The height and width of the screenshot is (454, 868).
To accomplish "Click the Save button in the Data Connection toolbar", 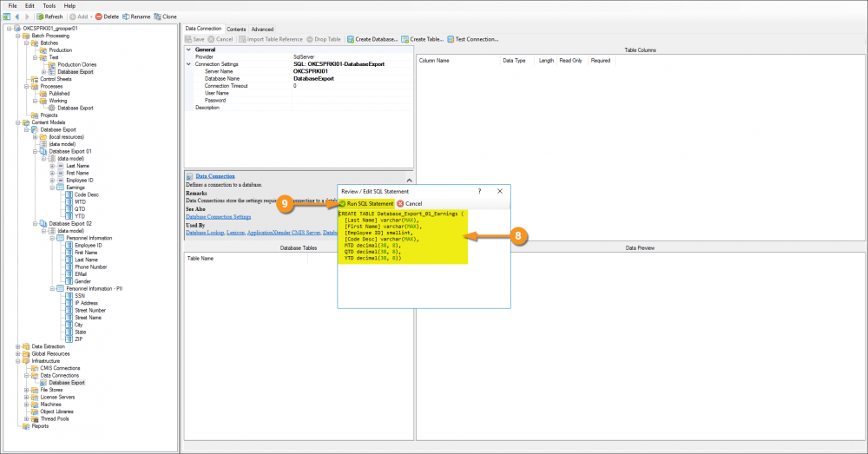I will [194, 39].
